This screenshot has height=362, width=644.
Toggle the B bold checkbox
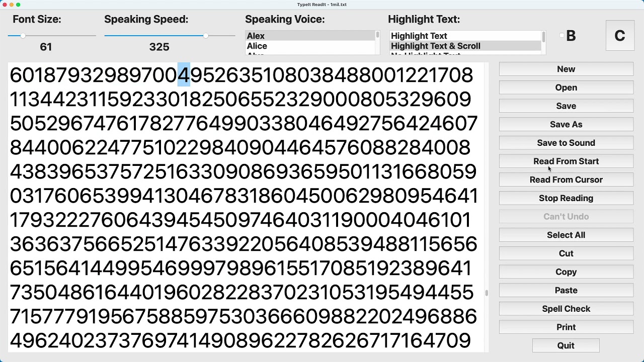pyautogui.click(x=562, y=36)
